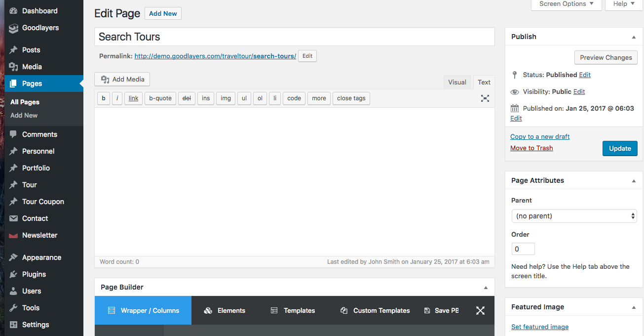644x336 pixels.
Task: Insert b-quote tag from toolbar
Action: point(160,98)
